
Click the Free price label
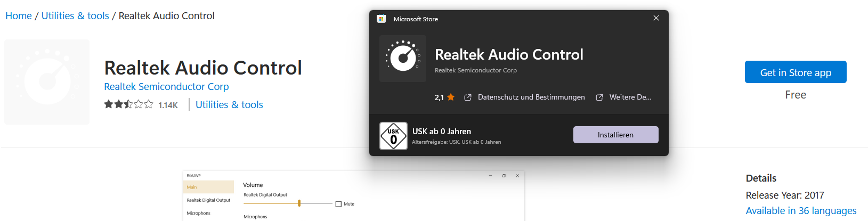pos(796,95)
